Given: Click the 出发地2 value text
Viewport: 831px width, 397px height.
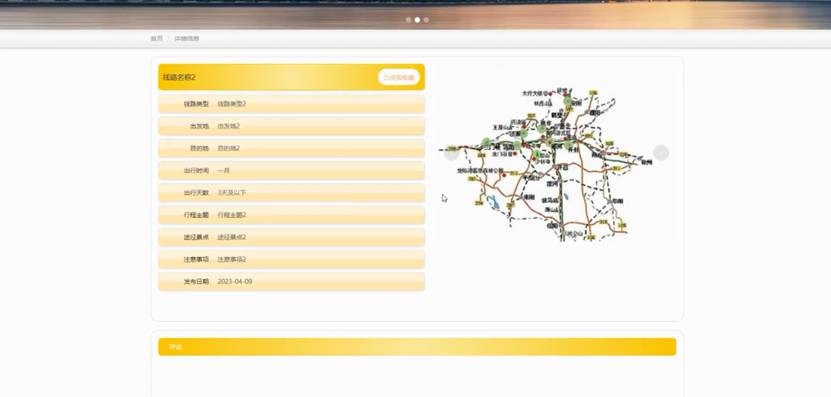Looking at the screenshot, I should [228, 126].
